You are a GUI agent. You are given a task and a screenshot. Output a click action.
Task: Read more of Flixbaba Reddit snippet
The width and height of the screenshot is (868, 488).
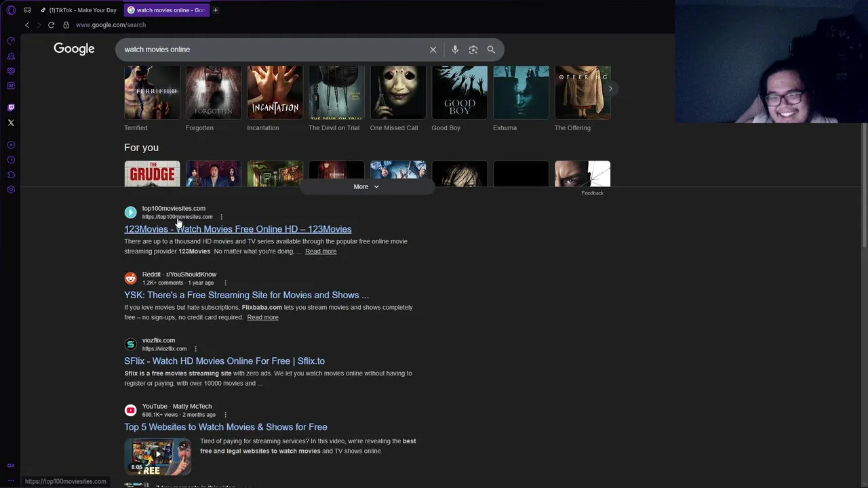[x=262, y=317]
